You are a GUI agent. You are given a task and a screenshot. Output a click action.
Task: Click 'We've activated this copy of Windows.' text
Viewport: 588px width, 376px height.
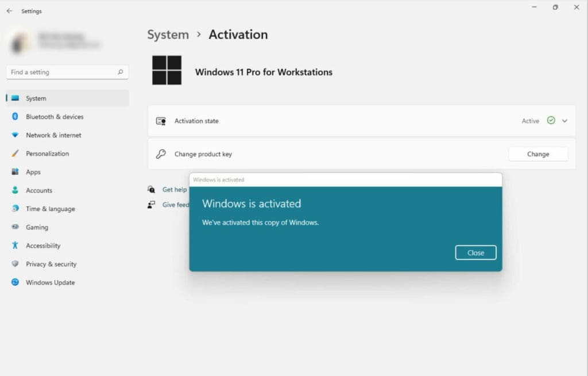coord(260,222)
